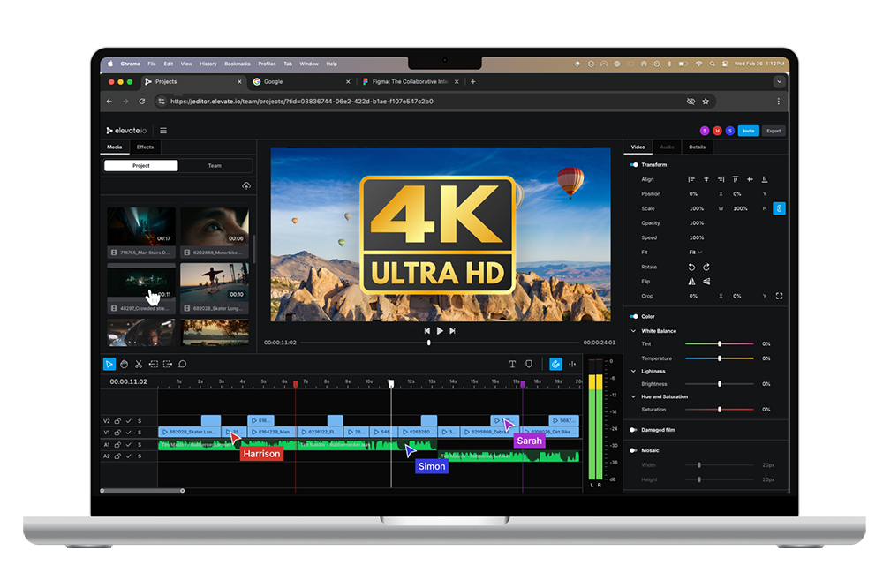Enable the Damaged film effect
Viewport: 883px width, 588px height.
(634, 430)
